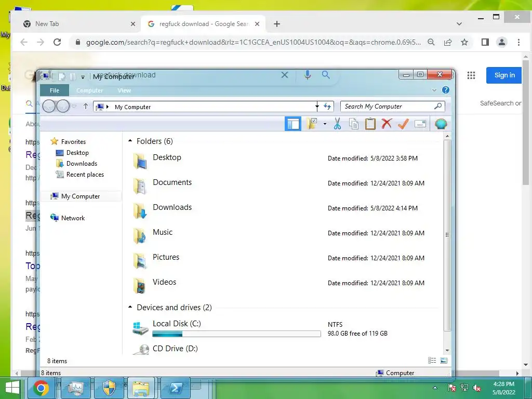The width and height of the screenshot is (532, 399).
Task: Click the Search My Computer field
Action: (x=393, y=107)
